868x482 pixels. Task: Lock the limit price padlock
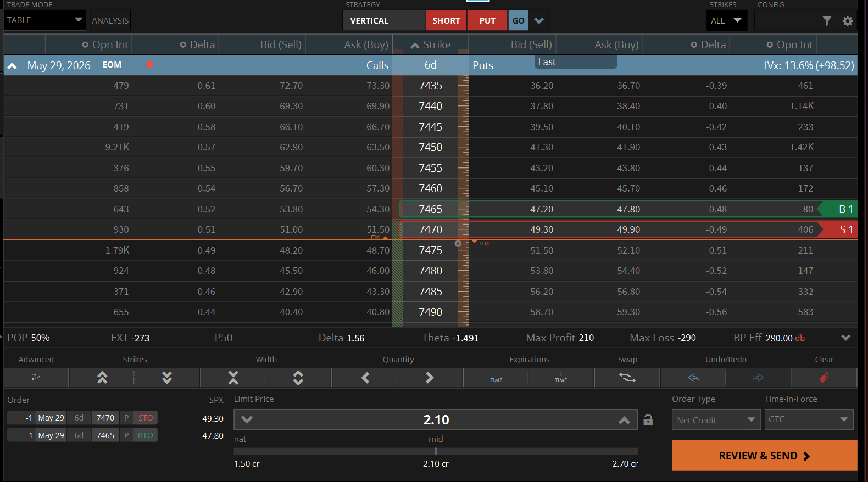point(648,420)
